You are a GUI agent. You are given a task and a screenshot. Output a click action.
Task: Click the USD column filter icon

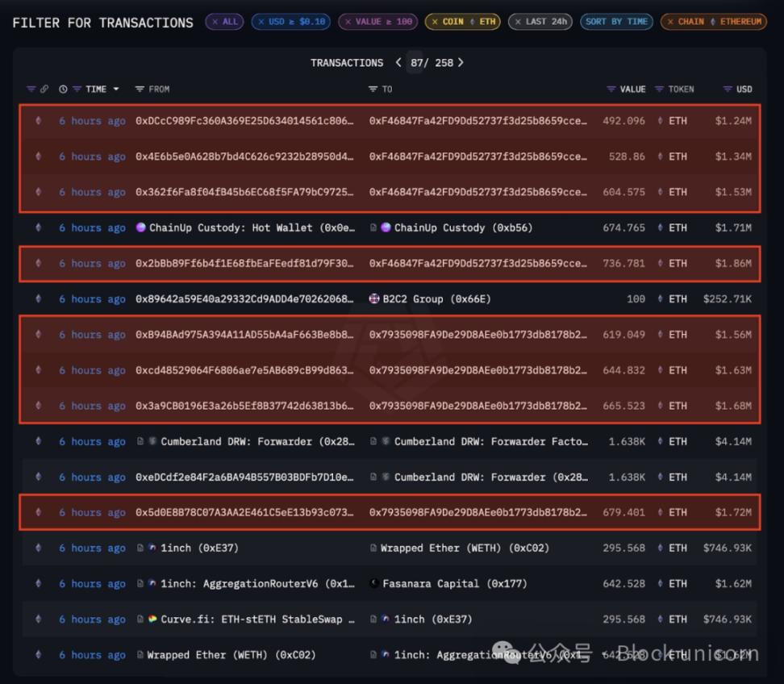(x=728, y=89)
